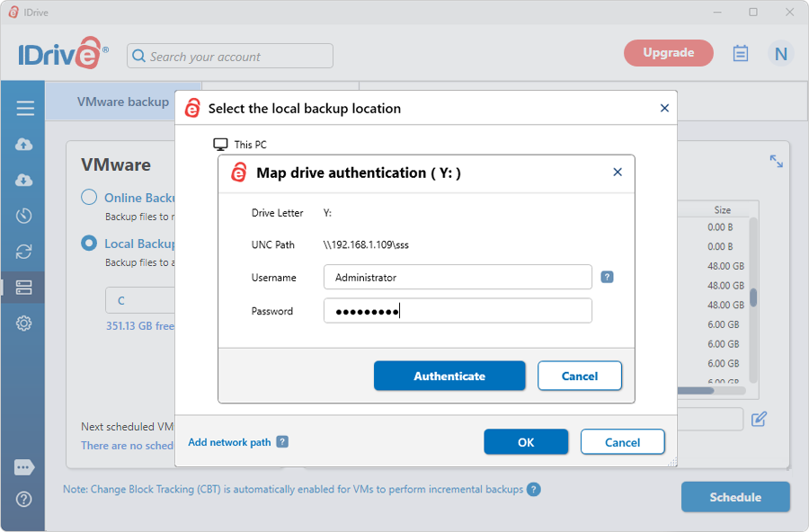Click the Username help question mark icon
Viewport: 809px width, 532px height.
tap(607, 278)
